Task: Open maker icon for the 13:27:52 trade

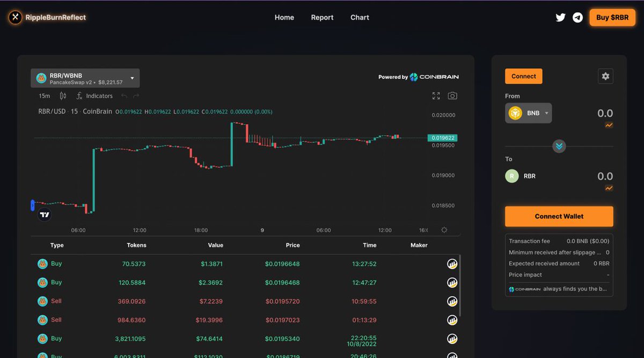Action: click(452, 264)
